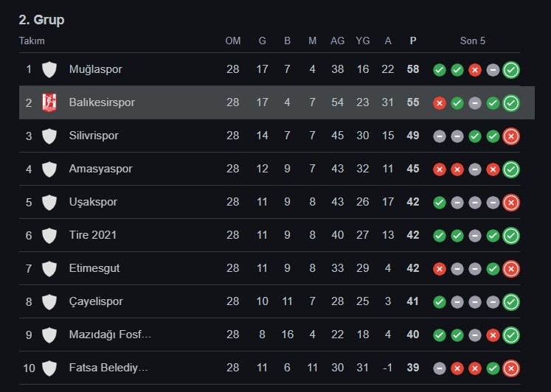Click the P points column header
The width and height of the screenshot is (551, 392).
413,41
